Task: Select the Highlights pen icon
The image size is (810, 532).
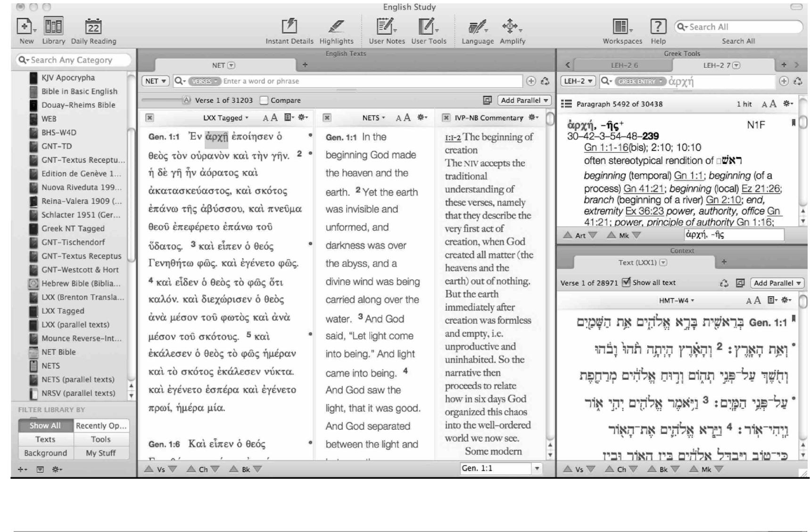Action: [336, 26]
